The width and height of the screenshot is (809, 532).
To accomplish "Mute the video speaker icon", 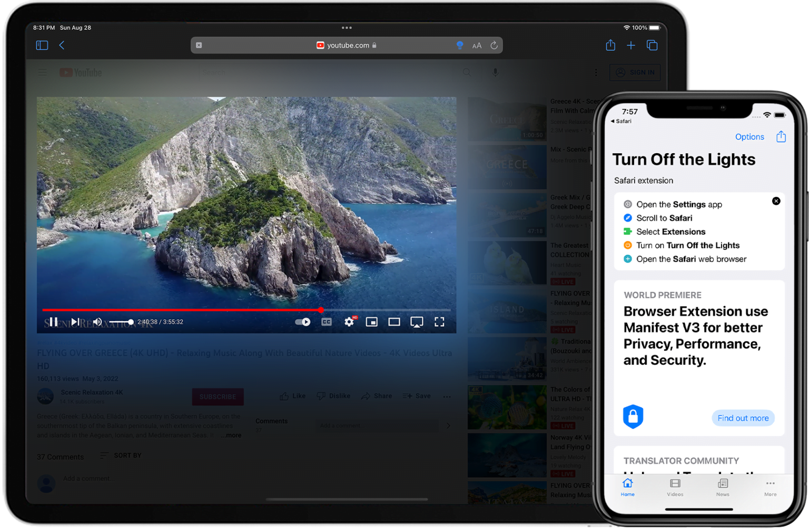I will click(97, 322).
